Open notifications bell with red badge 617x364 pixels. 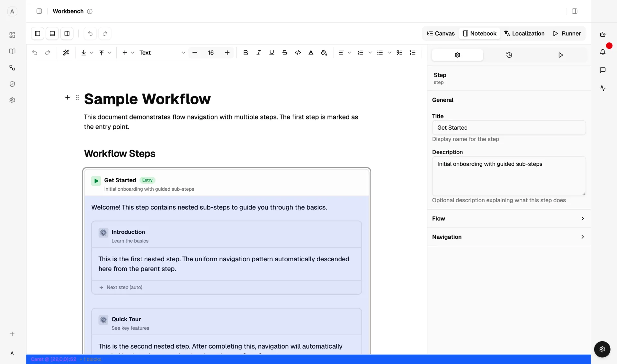click(x=603, y=52)
